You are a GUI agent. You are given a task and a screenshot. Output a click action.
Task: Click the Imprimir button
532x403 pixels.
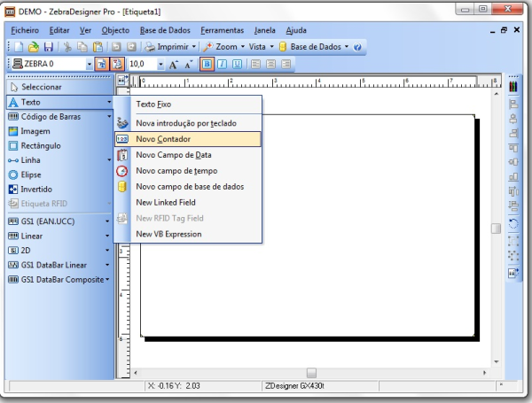click(x=171, y=47)
